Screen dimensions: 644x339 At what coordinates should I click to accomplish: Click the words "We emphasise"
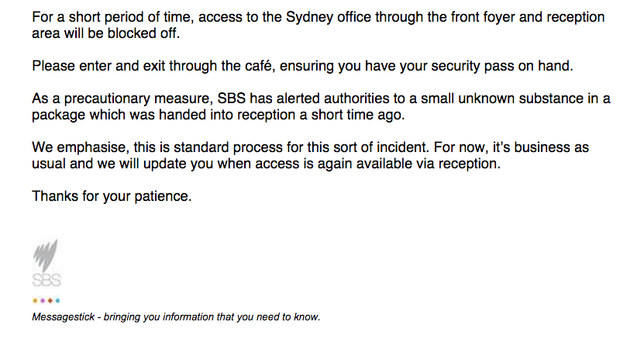click(x=80, y=147)
